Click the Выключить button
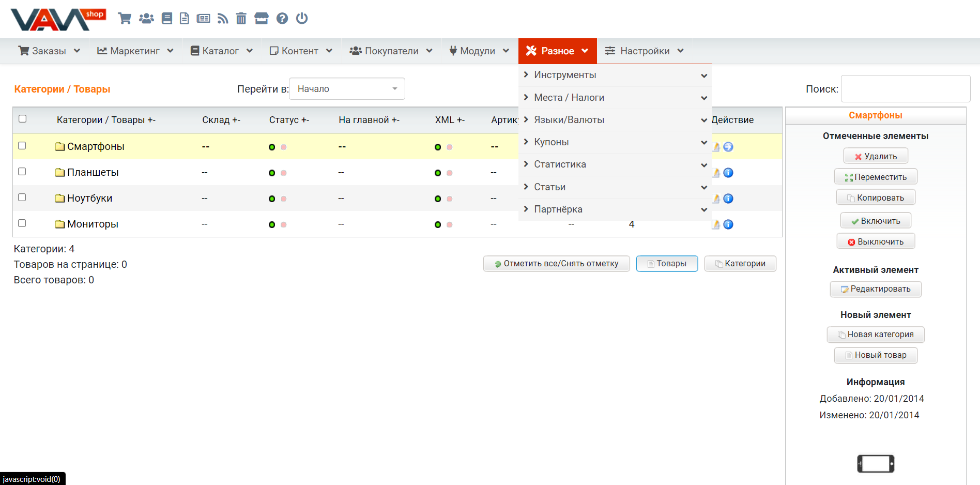The image size is (980, 485). tap(876, 241)
